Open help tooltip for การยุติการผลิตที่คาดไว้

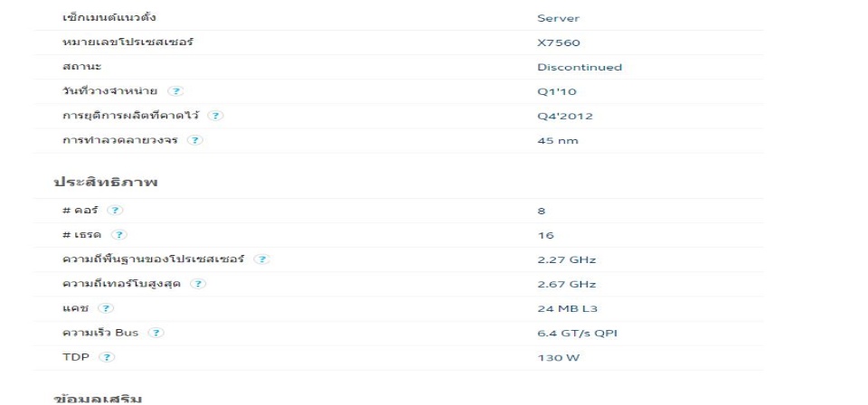215,116
